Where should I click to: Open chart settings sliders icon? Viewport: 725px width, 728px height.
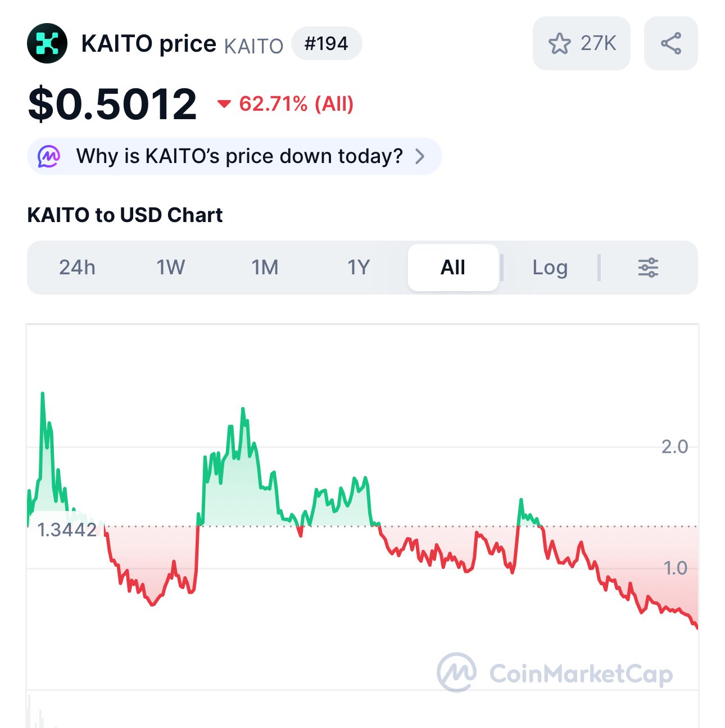[x=648, y=268]
